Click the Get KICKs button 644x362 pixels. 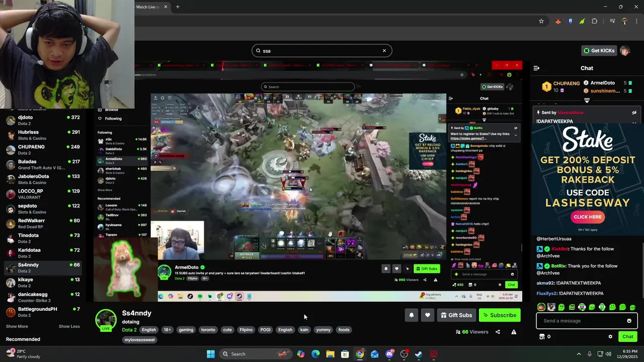point(599,51)
